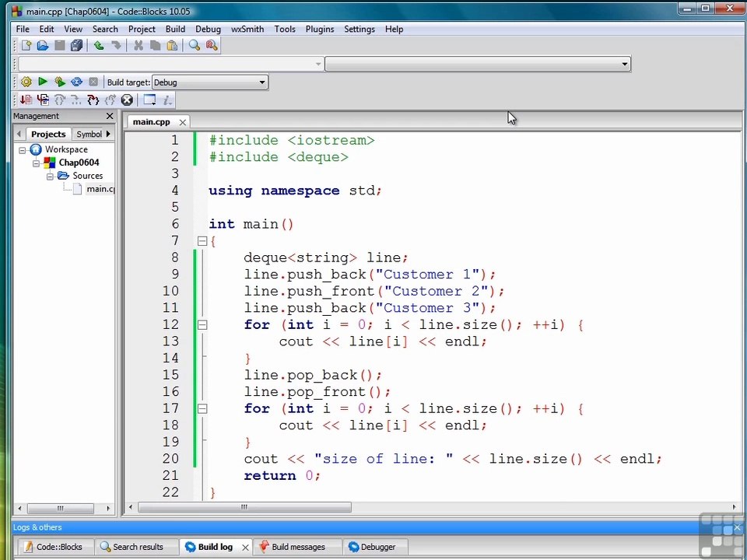Collapse the Chap0604 project node
This screenshot has width=747, height=560.
coord(37,163)
